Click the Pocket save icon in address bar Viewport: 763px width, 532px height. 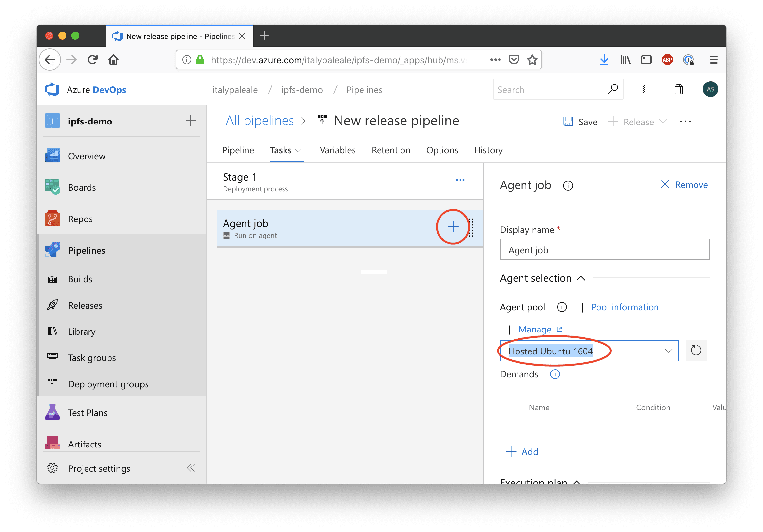pos(514,60)
